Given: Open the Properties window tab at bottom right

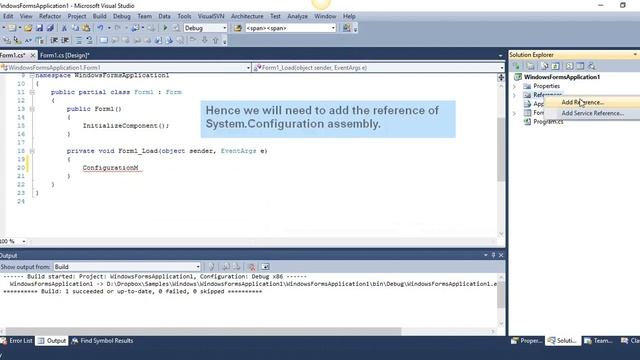Looking at the screenshot, I should click(x=527, y=340).
